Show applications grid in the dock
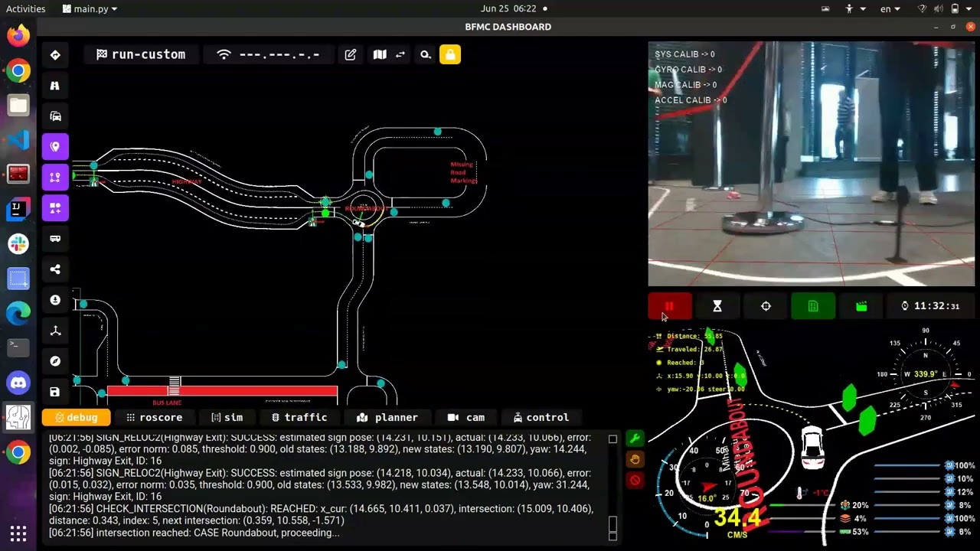The width and height of the screenshot is (980, 551). (x=18, y=533)
